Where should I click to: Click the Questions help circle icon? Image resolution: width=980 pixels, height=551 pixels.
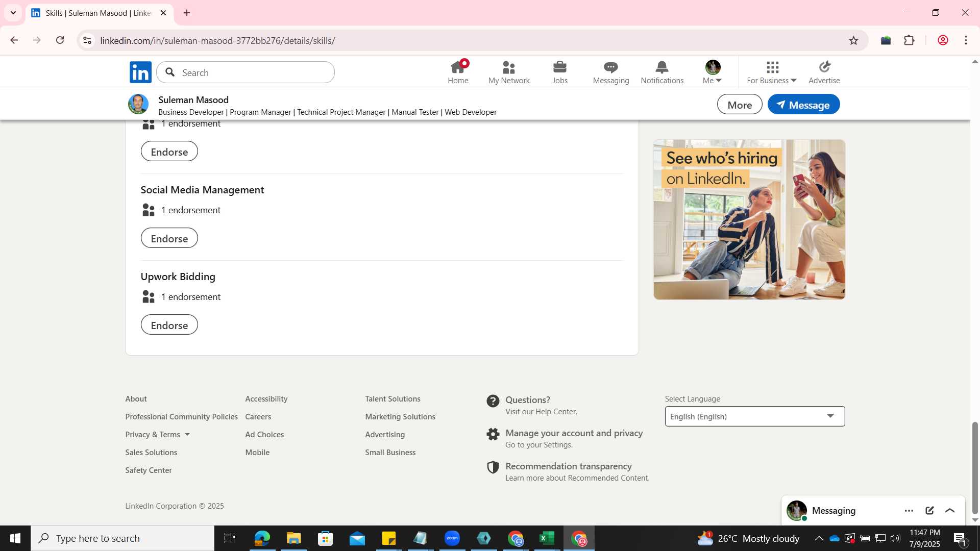click(493, 401)
